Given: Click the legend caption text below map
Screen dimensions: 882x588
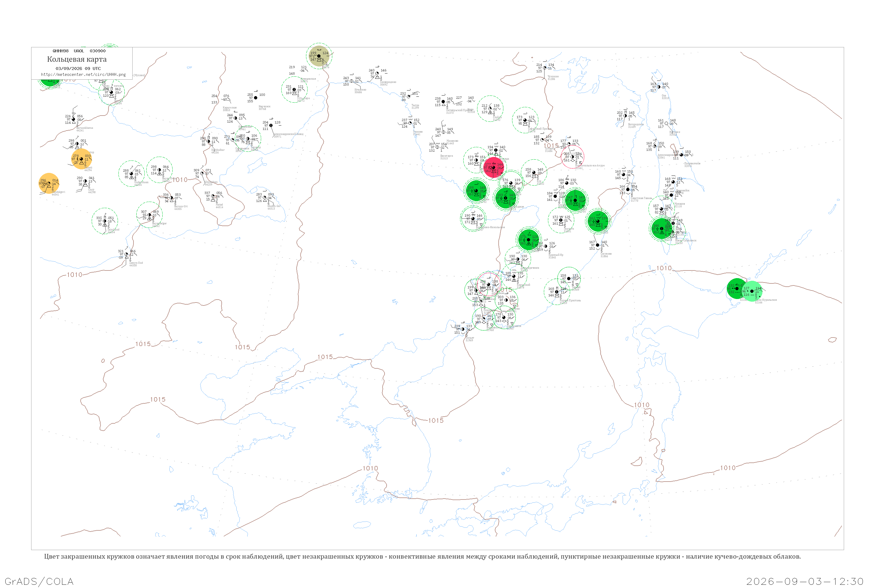Looking at the screenshot, I should coord(422,557).
